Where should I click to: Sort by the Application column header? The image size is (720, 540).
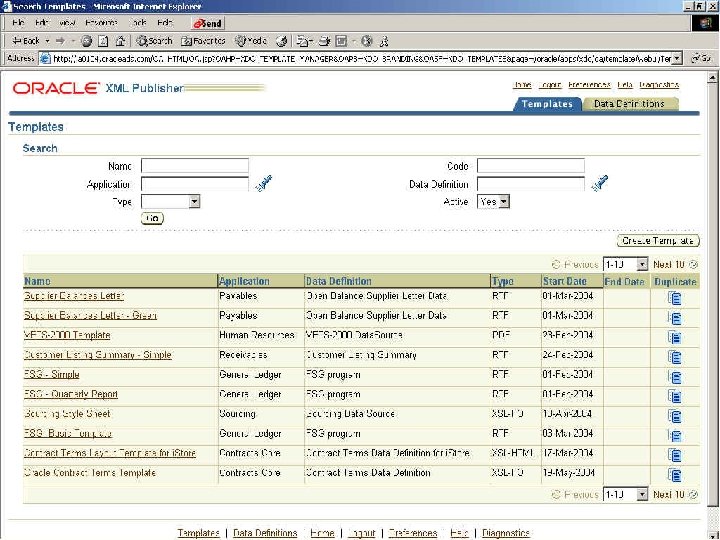244,281
